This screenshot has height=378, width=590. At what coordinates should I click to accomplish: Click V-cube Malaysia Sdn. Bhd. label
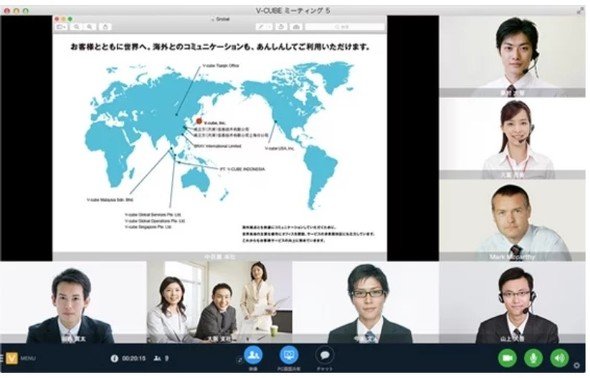[110, 200]
